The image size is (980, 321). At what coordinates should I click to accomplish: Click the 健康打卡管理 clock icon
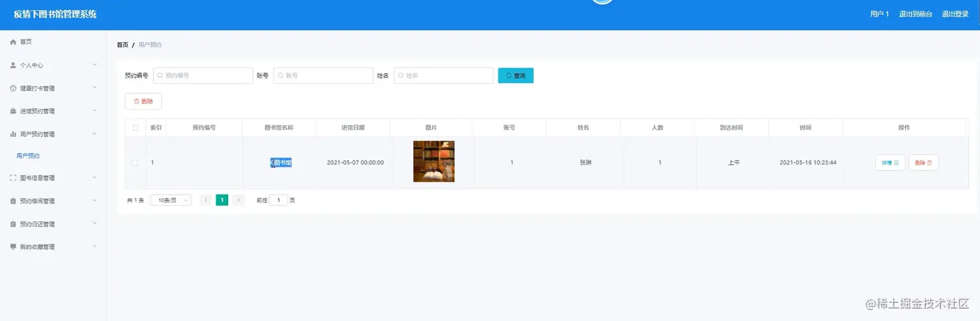[13, 88]
